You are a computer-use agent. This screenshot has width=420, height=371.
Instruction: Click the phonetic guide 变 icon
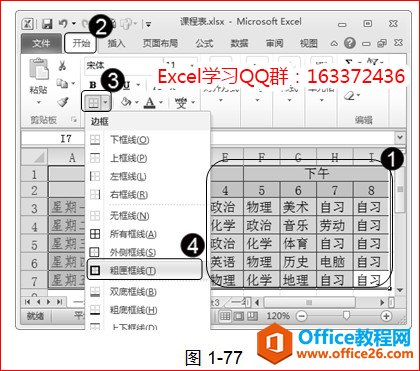(181, 103)
